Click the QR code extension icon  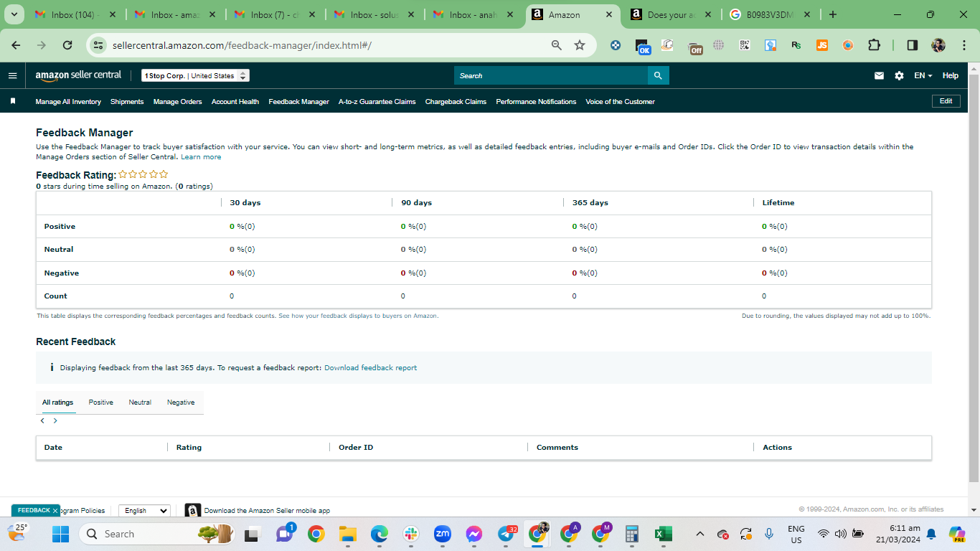click(x=745, y=45)
